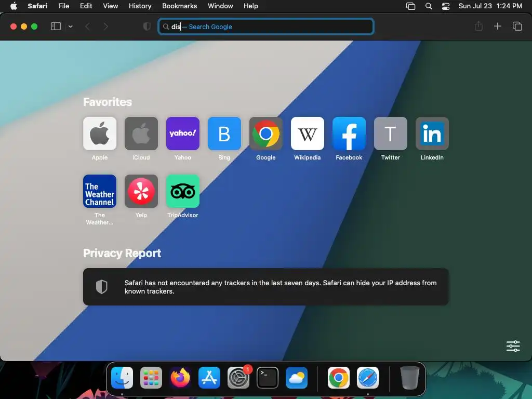This screenshot has height=399, width=532.
Task: Open The Weather Channel favorite tile
Action: coord(100,191)
